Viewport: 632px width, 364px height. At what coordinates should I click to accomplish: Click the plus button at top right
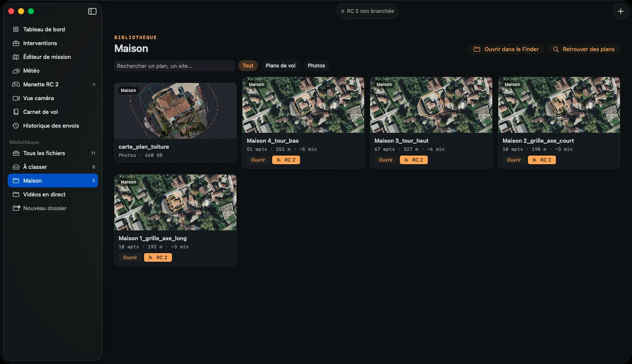click(620, 12)
